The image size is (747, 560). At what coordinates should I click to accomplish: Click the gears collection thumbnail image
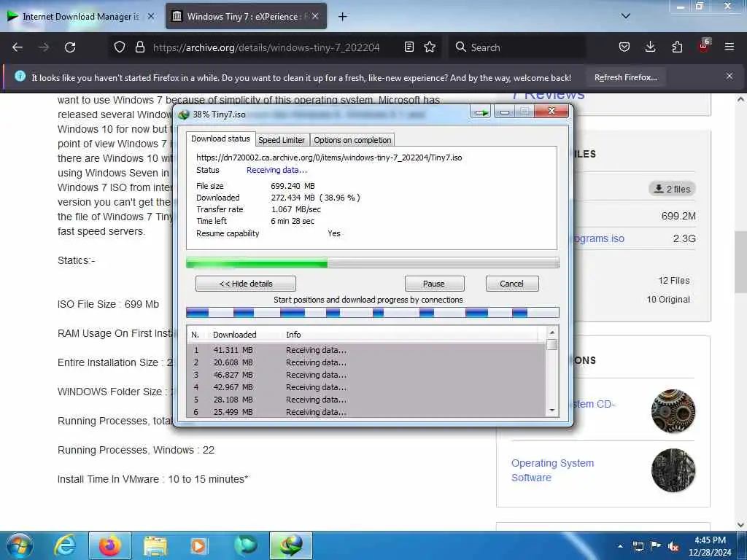coord(673,411)
